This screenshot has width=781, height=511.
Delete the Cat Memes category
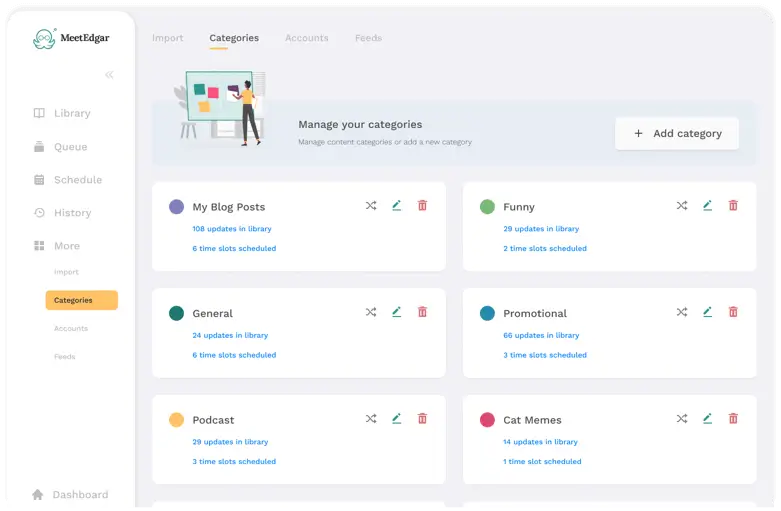(x=733, y=418)
